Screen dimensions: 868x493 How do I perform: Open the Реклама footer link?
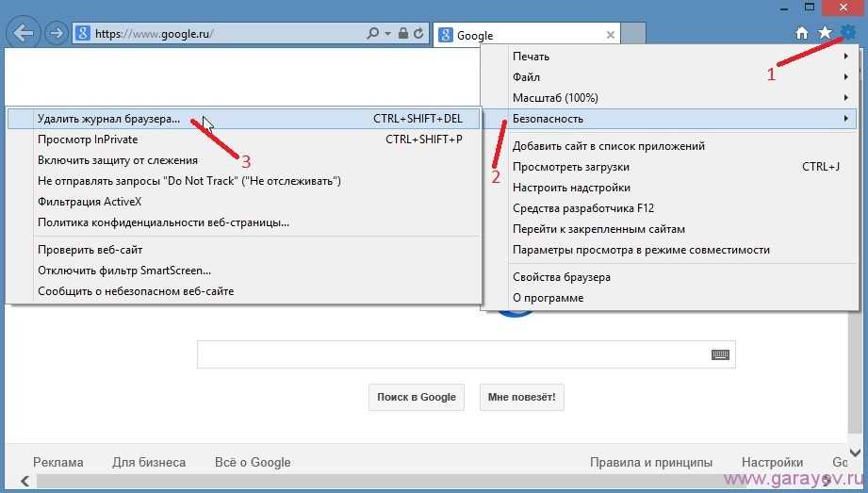coord(58,462)
